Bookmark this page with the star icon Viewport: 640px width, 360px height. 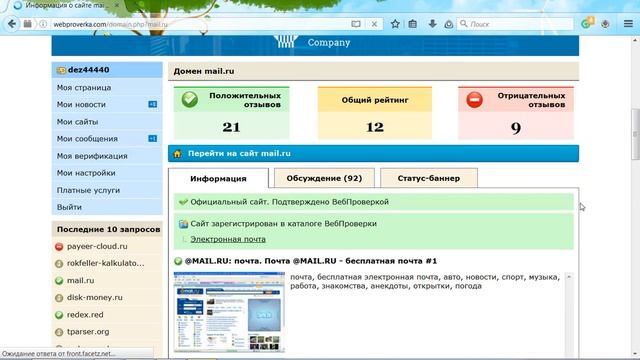click(395, 24)
